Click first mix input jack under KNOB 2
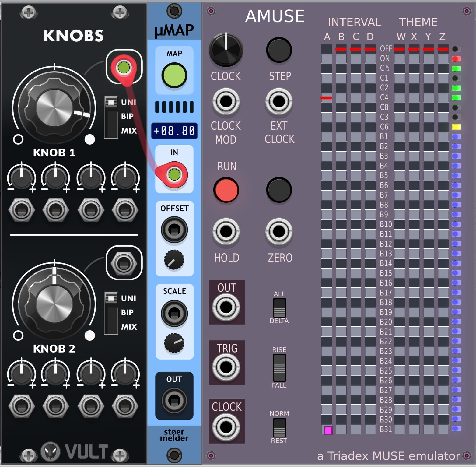Screen dimensions: 476x467 [x=22, y=406]
